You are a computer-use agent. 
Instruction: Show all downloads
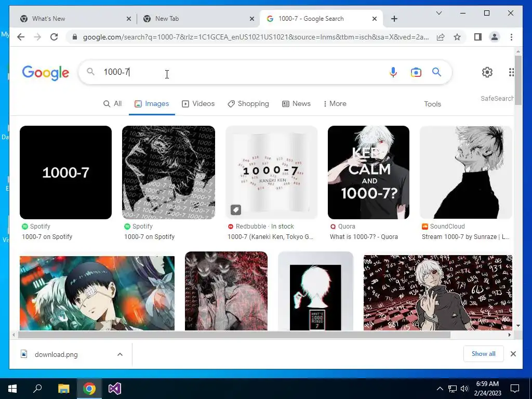pos(484,354)
